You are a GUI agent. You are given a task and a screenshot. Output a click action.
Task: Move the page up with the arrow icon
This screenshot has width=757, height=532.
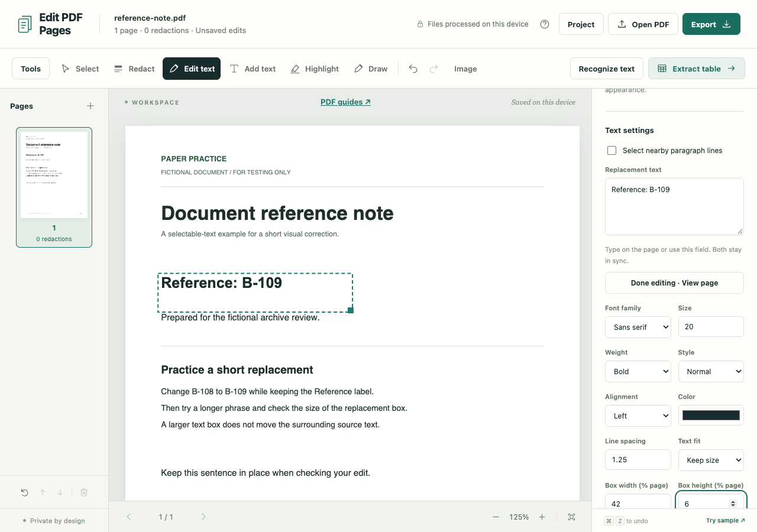pos(43,492)
